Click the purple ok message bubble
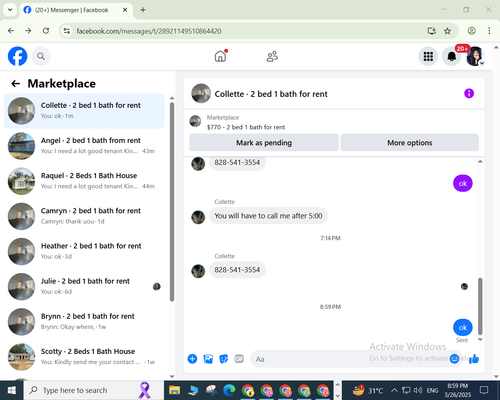The image size is (500, 400). pyautogui.click(x=463, y=183)
